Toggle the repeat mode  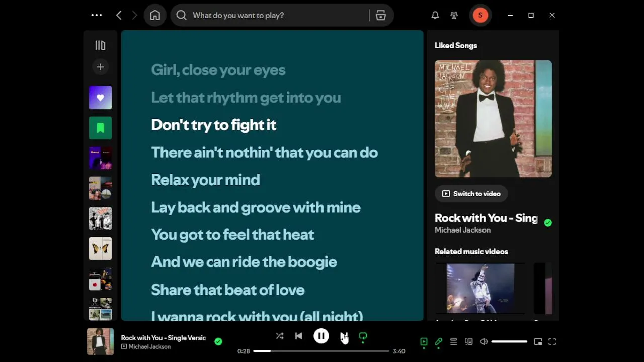pos(363,336)
